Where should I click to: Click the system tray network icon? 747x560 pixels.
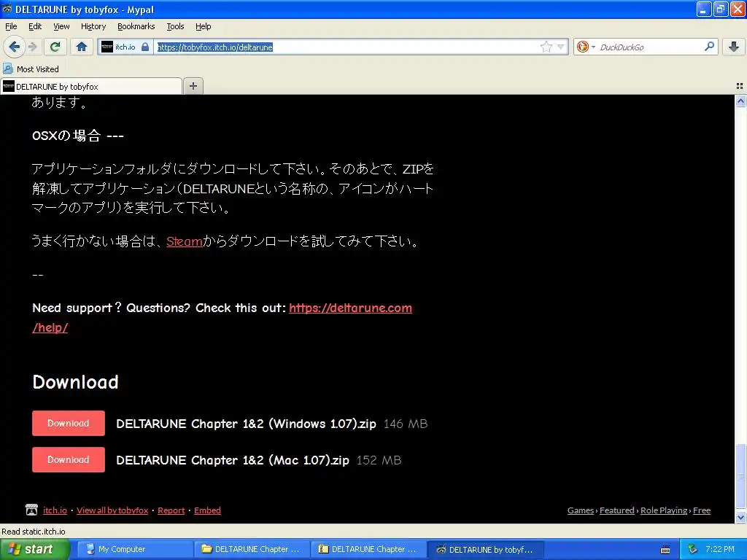(x=692, y=549)
